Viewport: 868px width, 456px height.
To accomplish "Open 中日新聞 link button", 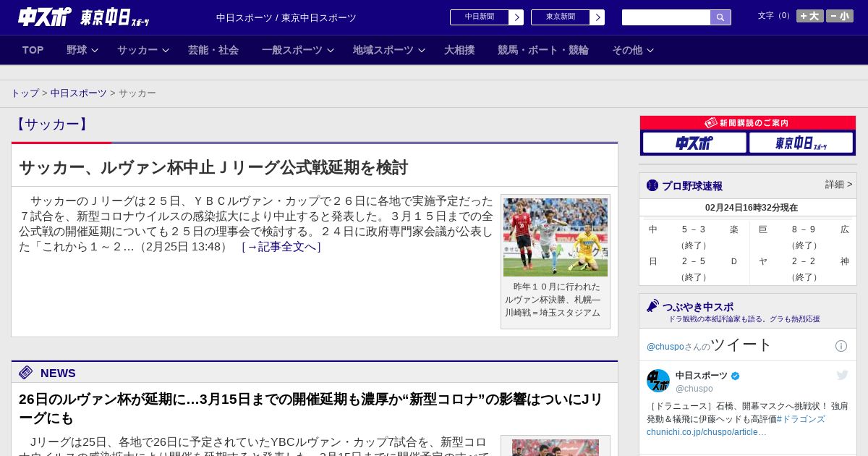I will point(480,17).
